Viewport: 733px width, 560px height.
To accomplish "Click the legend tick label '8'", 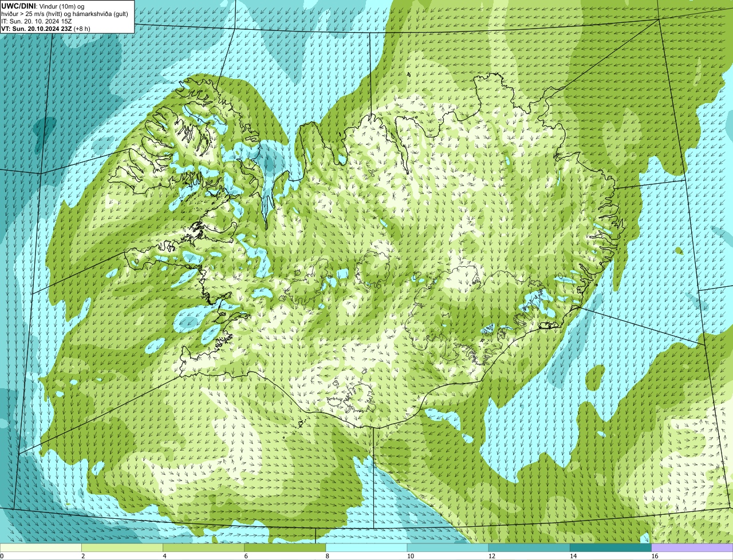I will pyautogui.click(x=328, y=556).
